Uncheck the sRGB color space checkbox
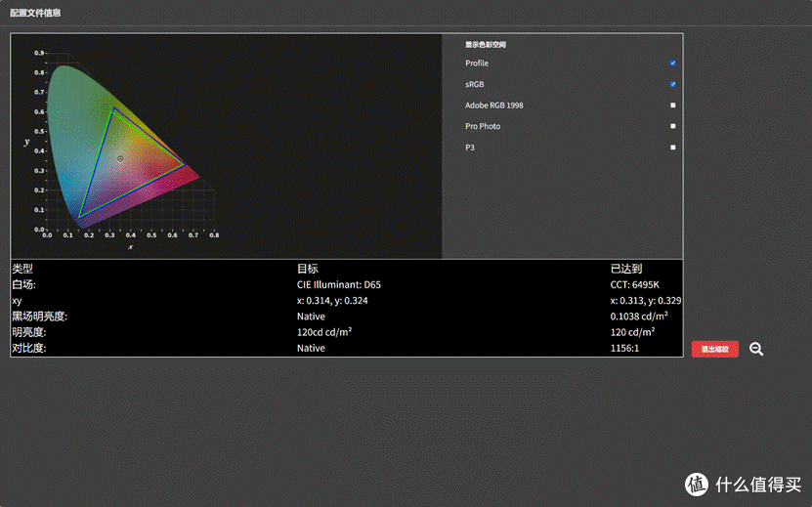This screenshot has height=507, width=812. pyautogui.click(x=672, y=84)
